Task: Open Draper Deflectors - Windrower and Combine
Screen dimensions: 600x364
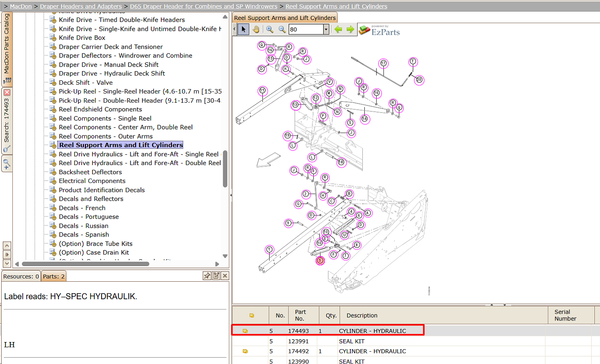Action: [x=126, y=56]
